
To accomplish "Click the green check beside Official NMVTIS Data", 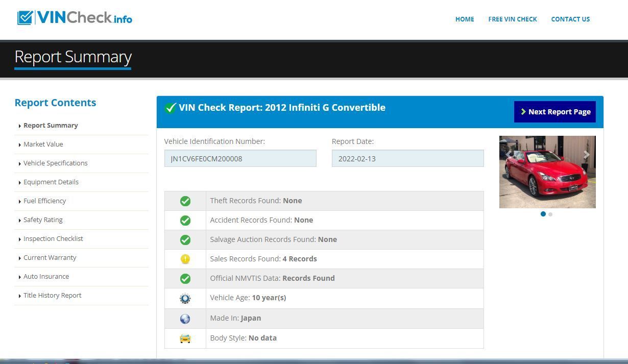I will pos(185,279).
